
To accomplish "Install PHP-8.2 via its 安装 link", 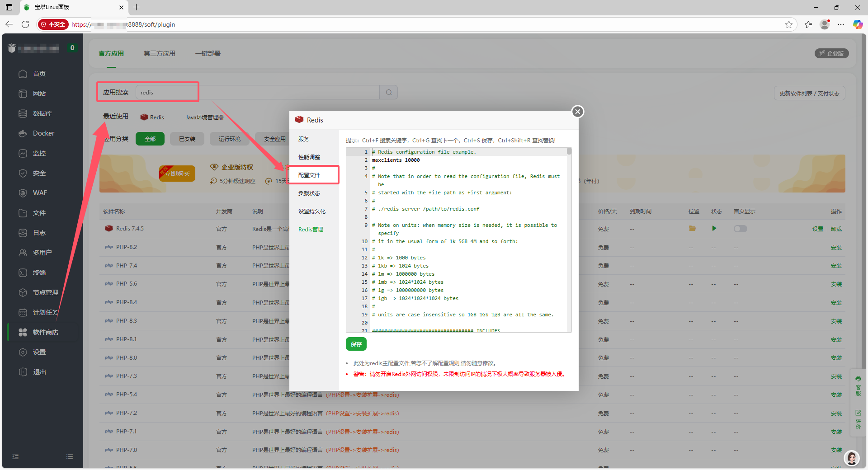I will tap(837, 247).
